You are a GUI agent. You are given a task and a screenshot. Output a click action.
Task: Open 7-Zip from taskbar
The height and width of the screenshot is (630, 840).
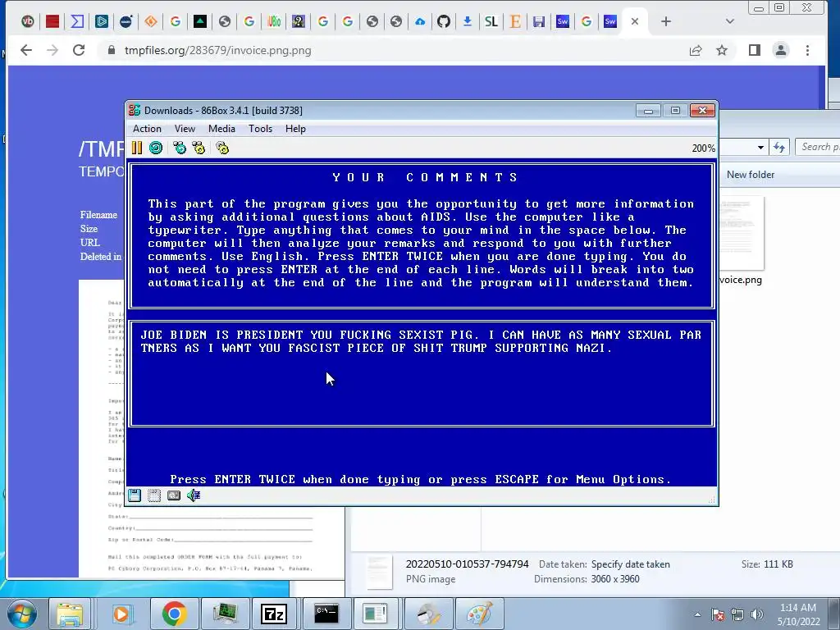coord(273,614)
